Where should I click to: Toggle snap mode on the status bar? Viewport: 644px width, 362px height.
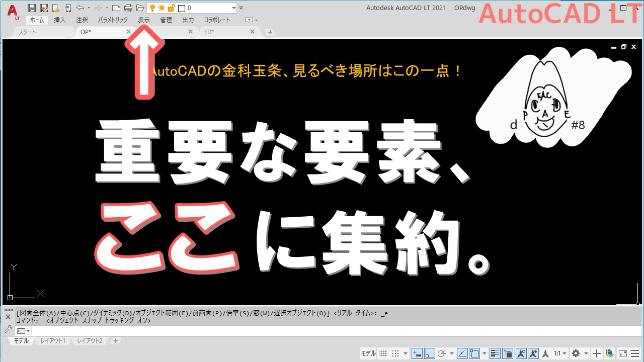(395, 353)
